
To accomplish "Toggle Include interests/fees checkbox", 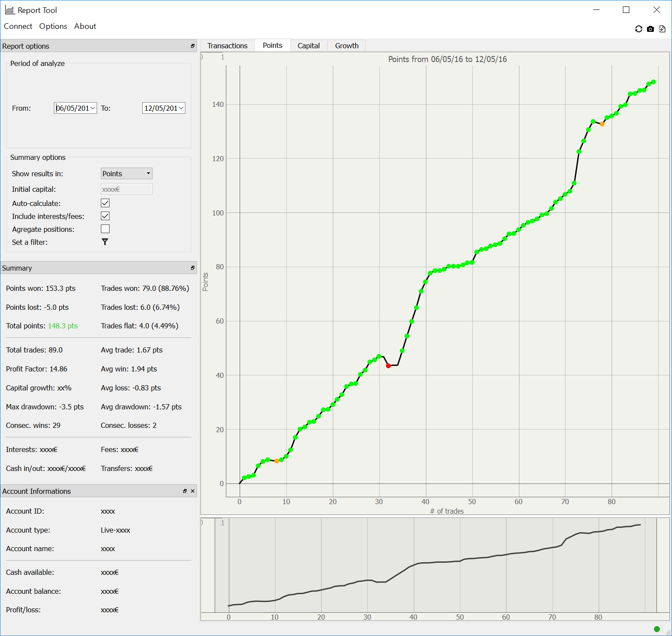I will 105,216.
